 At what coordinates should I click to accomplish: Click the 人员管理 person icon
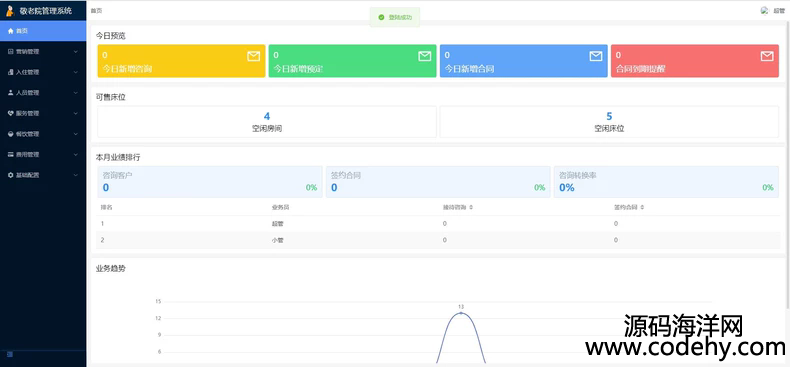tap(11, 93)
